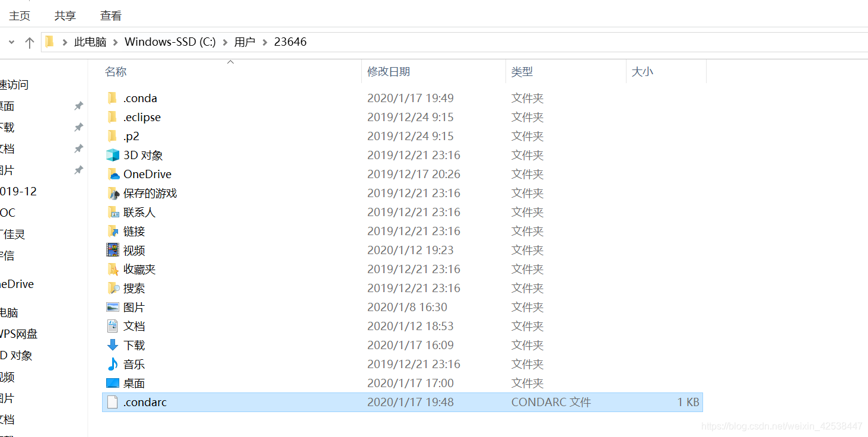This screenshot has height=437, width=868.
Task: Select the 图片 pictures icon
Action: point(113,307)
